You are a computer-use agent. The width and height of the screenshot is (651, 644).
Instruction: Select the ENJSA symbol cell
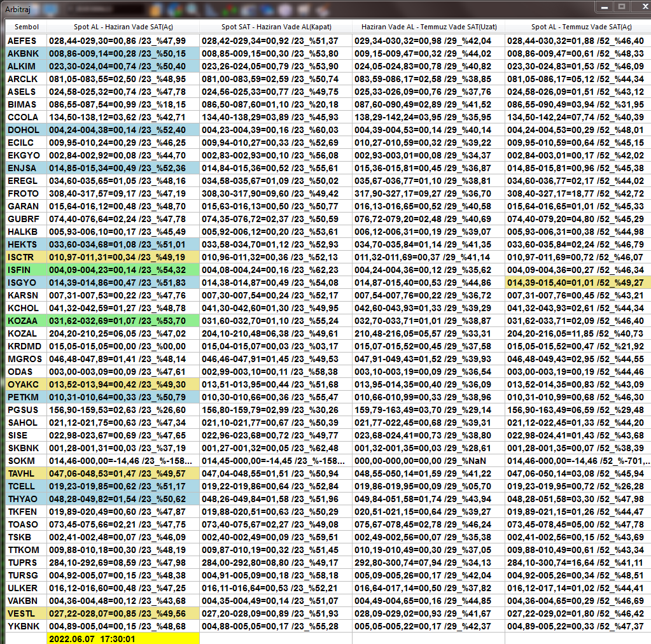[x=26, y=168]
